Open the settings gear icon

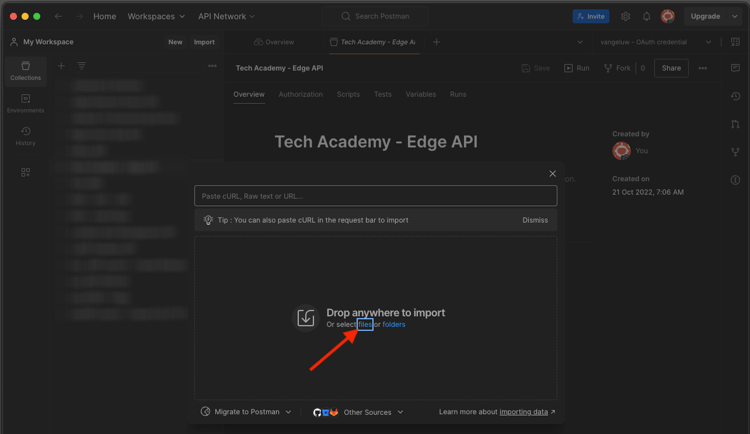[625, 16]
